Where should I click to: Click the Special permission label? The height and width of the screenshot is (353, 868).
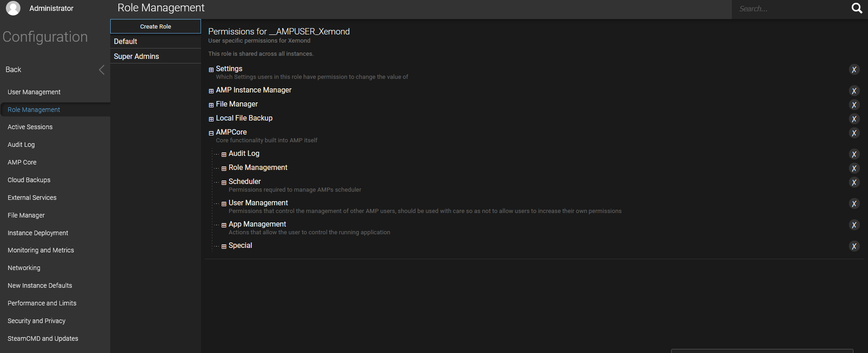coord(240,246)
